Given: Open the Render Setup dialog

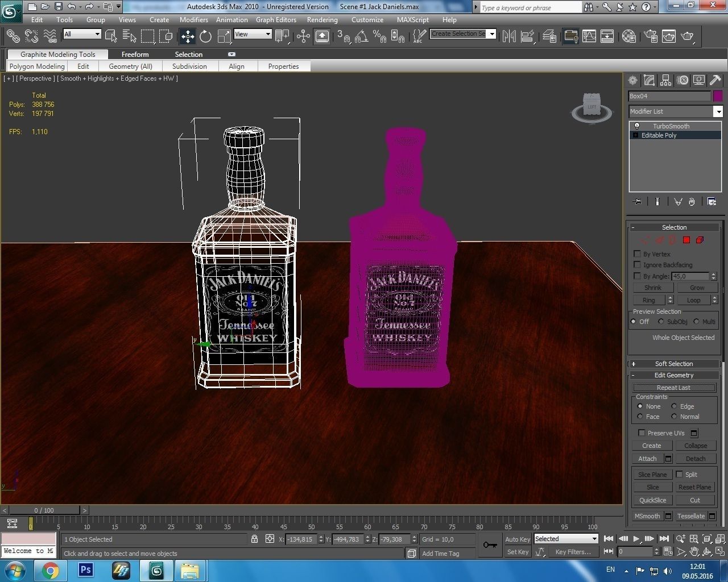Looking at the screenshot, I should tap(651, 36).
